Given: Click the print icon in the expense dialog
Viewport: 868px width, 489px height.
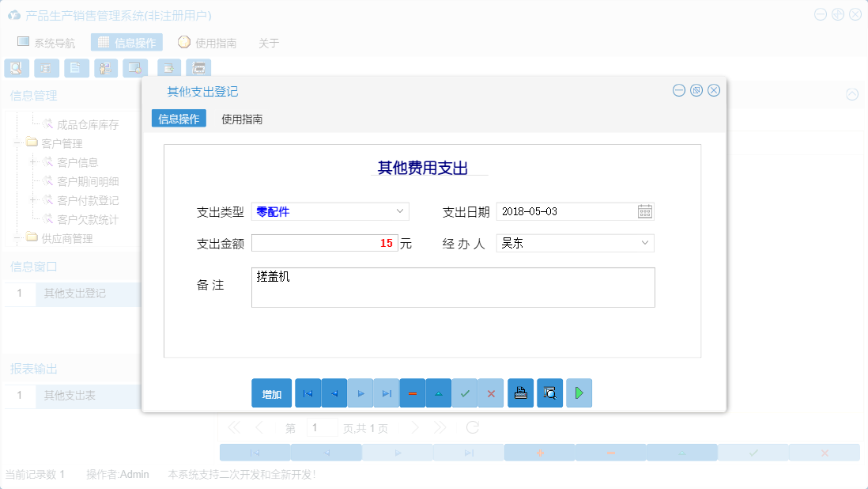Looking at the screenshot, I should pyautogui.click(x=520, y=392).
